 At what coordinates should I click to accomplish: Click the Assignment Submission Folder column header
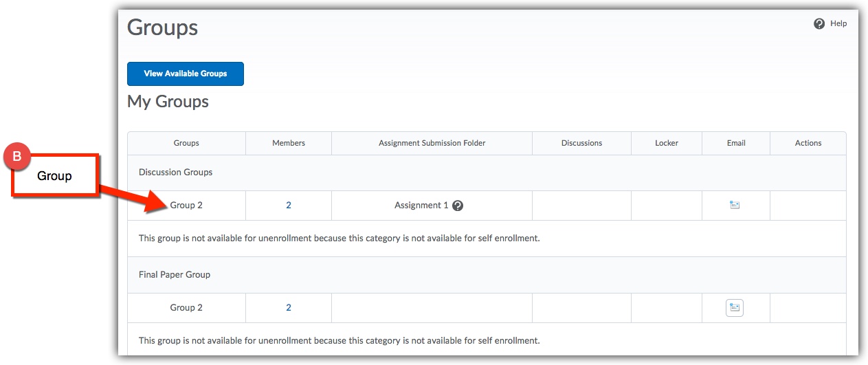(x=432, y=143)
